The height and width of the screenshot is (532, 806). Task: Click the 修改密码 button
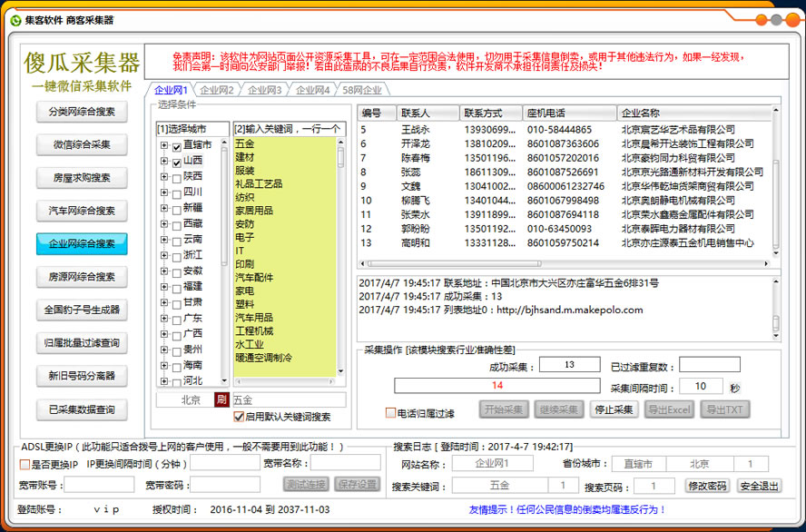click(x=706, y=486)
